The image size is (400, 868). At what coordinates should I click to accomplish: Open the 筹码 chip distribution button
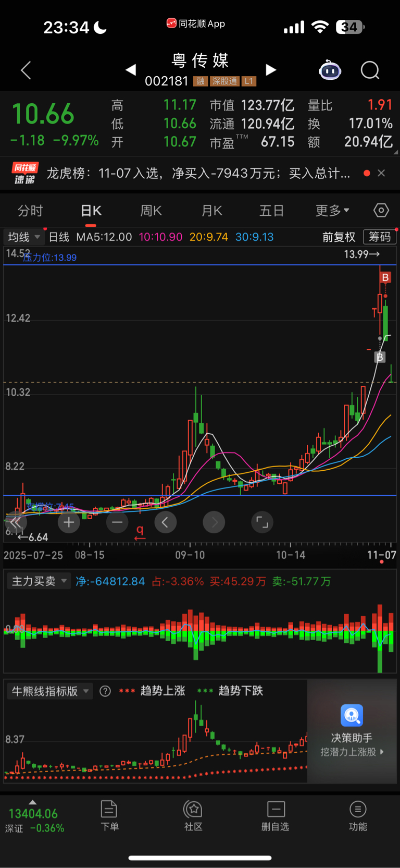(380, 237)
